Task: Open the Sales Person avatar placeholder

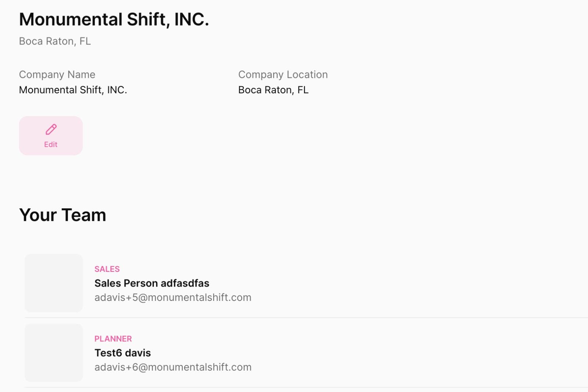Action: pos(54,283)
